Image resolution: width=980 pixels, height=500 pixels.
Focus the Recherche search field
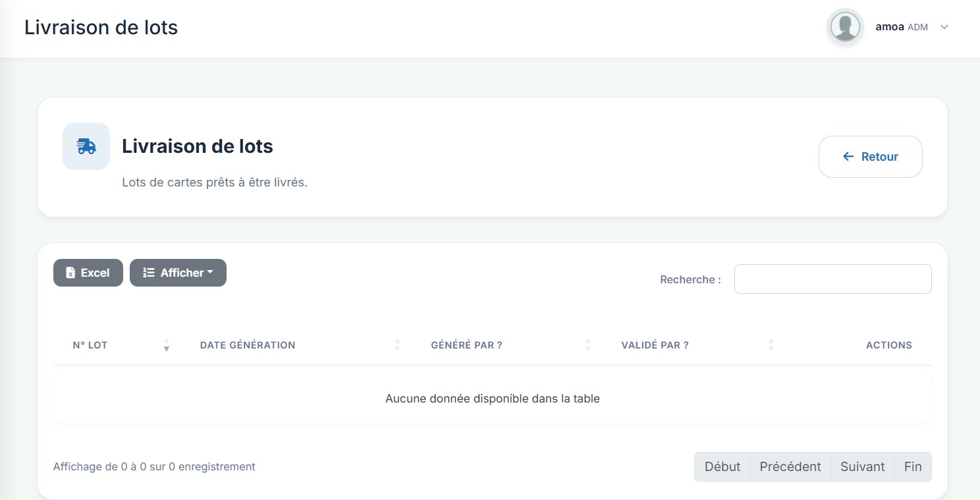(x=833, y=279)
